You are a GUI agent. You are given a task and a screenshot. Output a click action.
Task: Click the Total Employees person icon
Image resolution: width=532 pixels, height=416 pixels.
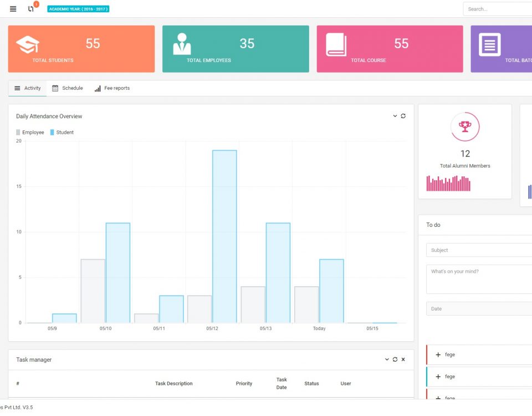[x=181, y=44]
